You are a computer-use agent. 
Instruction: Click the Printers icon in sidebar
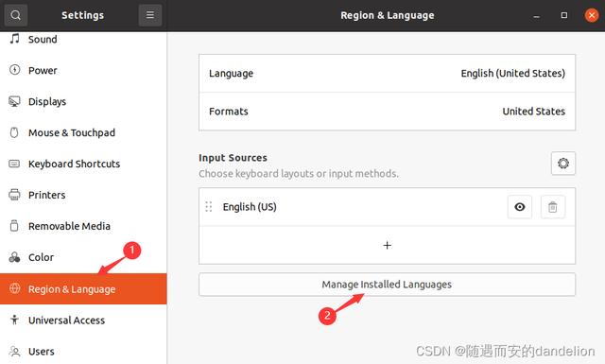click(15, 195)
